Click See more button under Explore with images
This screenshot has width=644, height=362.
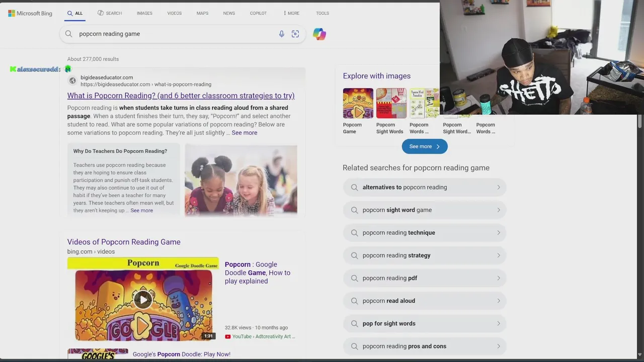pyautogui.click(x=425, y=146)
